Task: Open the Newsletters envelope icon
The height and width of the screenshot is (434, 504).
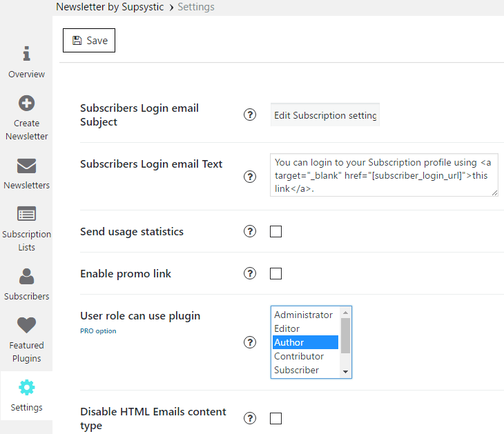Action: 27,166
